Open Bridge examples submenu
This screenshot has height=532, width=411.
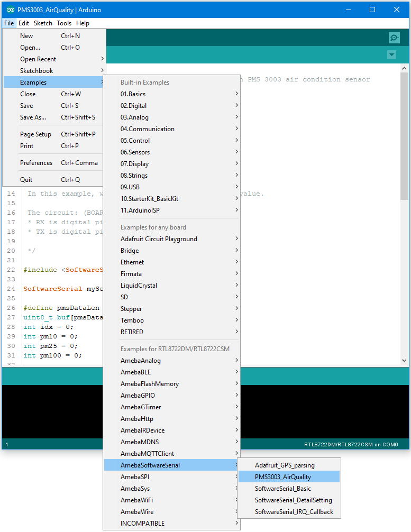tap(171, 251)
